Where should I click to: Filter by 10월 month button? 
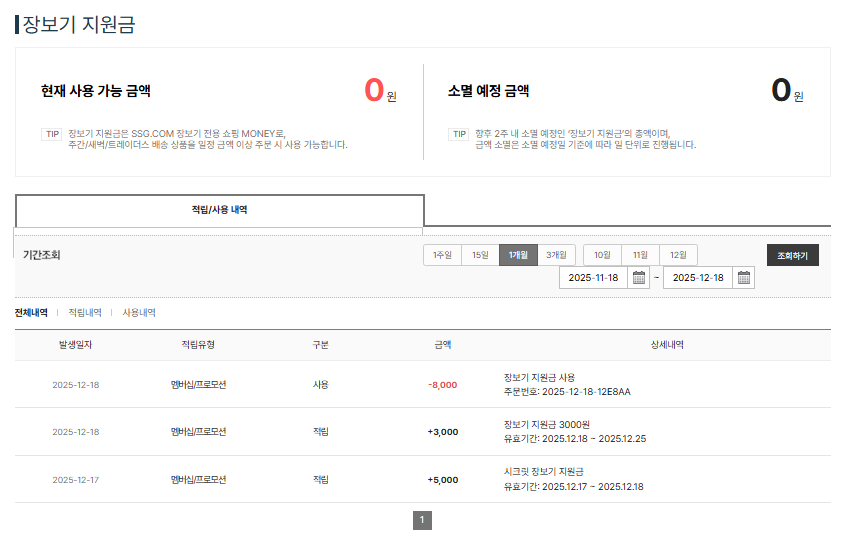(602, 255)
